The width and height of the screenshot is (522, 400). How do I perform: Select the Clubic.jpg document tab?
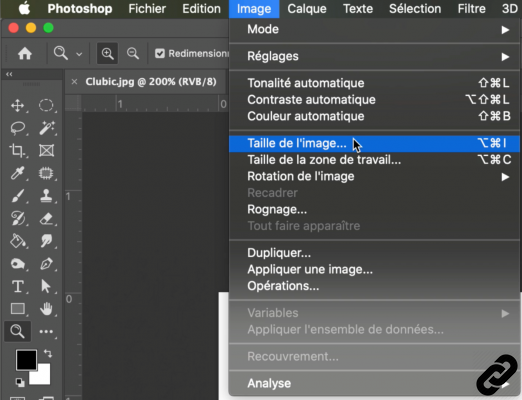click(151, 82)
